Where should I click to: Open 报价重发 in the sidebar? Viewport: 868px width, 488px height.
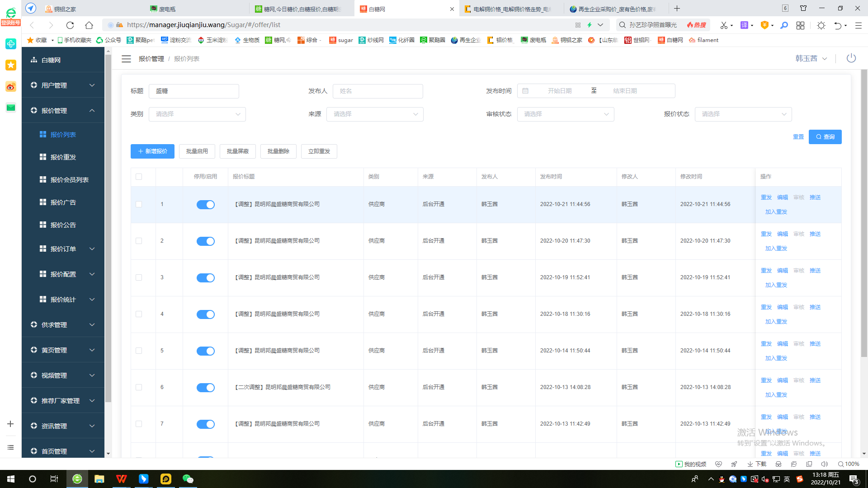click(x=63, y=157)
